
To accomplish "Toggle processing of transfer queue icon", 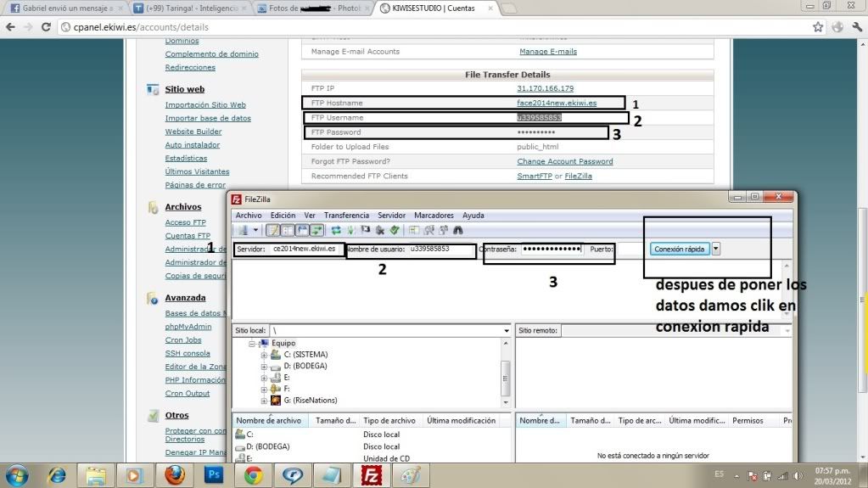I will click(351, 230).
